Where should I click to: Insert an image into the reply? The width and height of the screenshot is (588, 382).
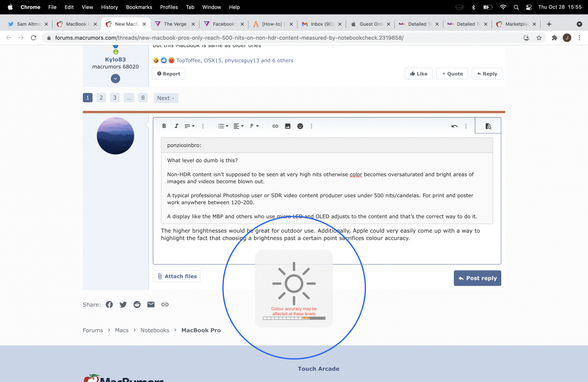(288, 126)
